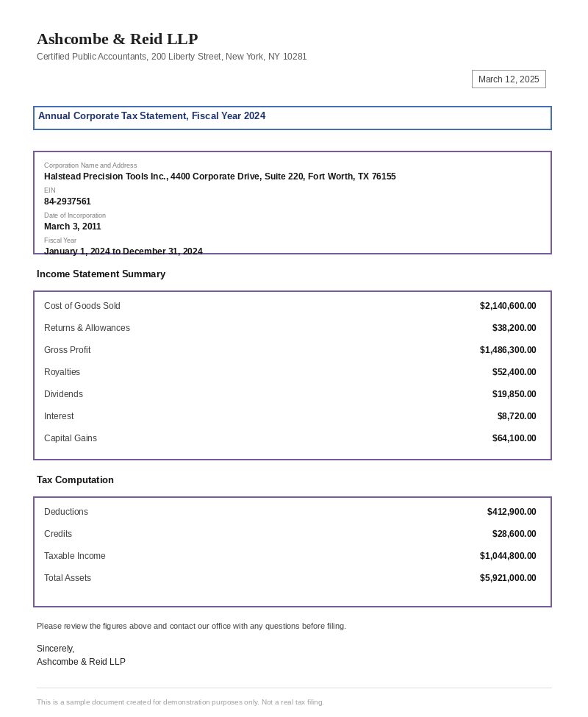Click the Credits label
Viewport: 588px width, 717px height.
click(x=58, y=534)
